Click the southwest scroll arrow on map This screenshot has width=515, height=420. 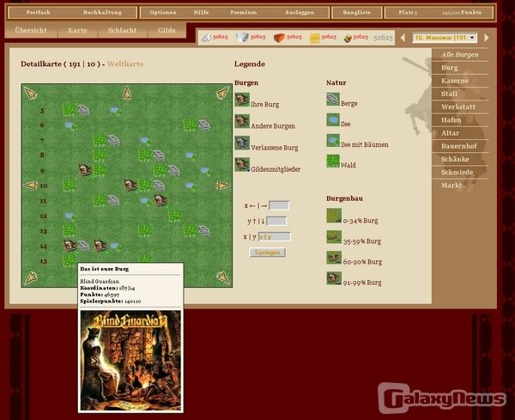(x=31, y=278)
